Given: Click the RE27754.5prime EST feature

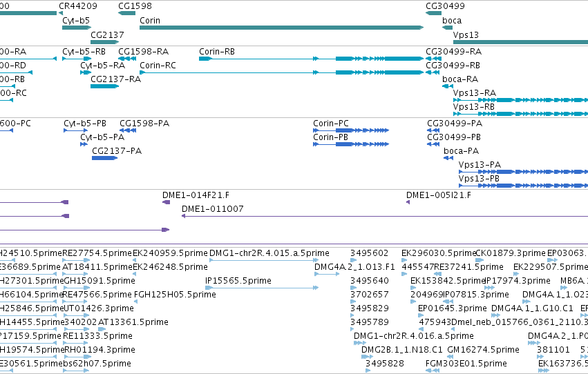Looking at the screenshot, I should [x=76, y=260].
